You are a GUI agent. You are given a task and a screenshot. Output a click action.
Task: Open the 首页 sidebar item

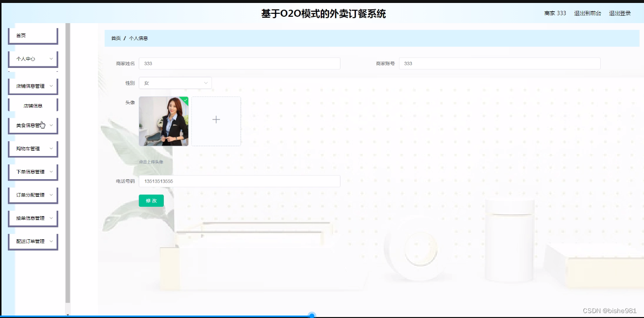coord(32,35)
